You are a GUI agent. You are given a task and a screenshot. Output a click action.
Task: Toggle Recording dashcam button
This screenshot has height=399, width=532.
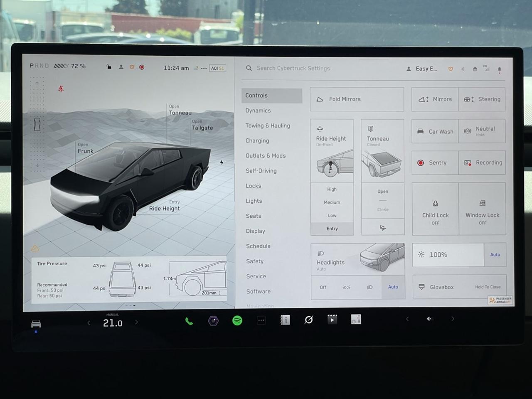tap(482, 163)
